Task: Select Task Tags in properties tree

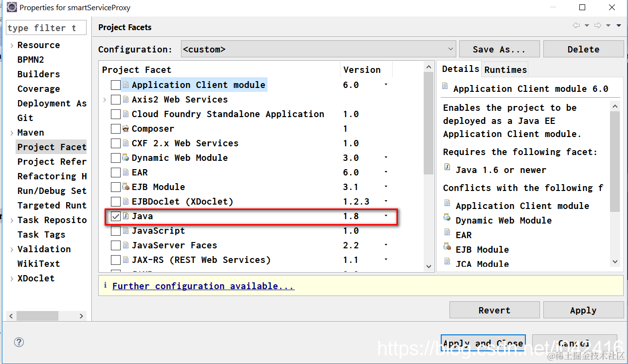Action: (x=41, y=235)
